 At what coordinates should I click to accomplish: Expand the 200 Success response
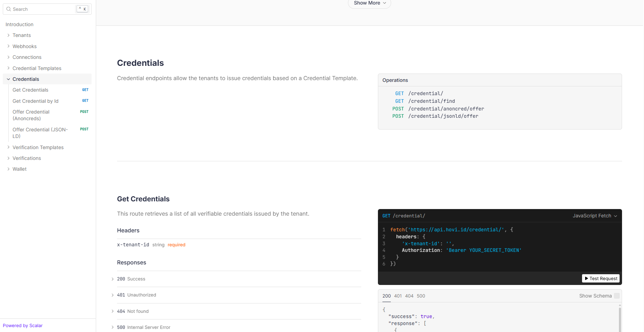(131, 279)
